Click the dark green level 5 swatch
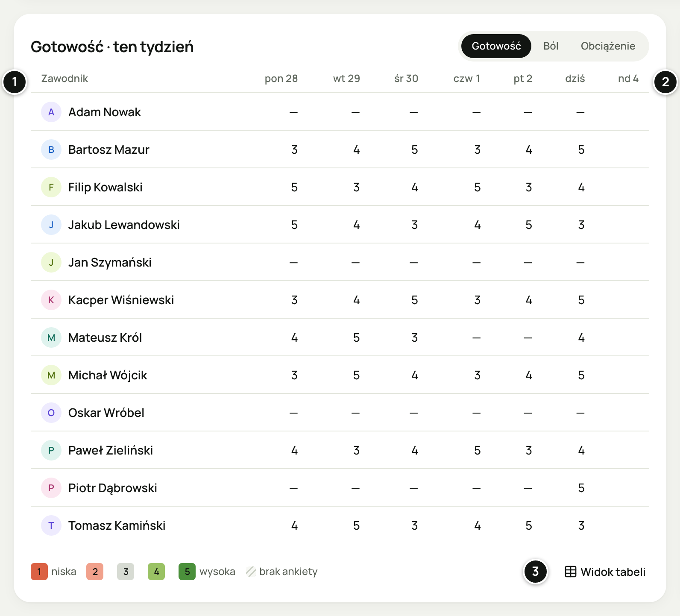The height and width of the screenshot is (616, 680). [187, 572]
